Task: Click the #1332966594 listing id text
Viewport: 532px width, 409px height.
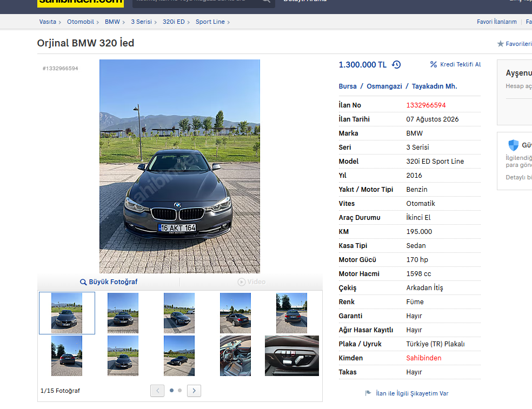Action: click(x=61, y=69)
